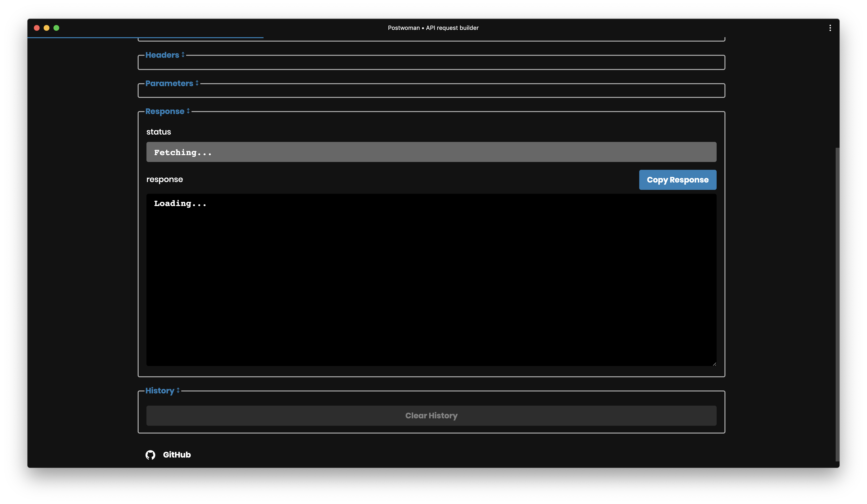Open the three-dot menu in title bar
Screen dimensions: 867x504
point(830,28)
